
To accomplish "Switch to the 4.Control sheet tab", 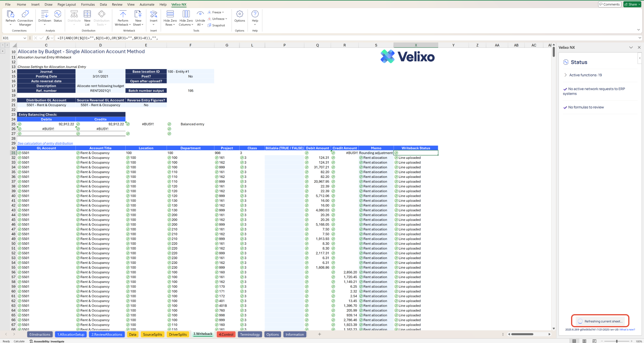I will (226, 334).
